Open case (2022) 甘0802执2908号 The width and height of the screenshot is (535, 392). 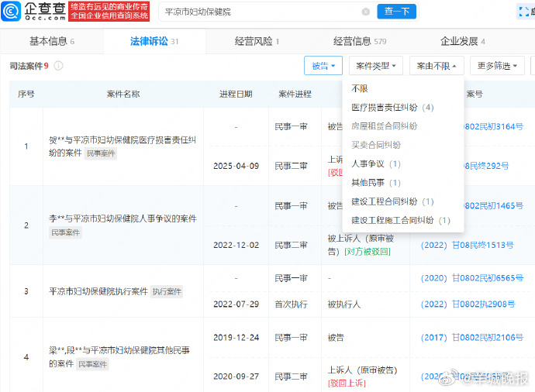click(x=468, y=304)
